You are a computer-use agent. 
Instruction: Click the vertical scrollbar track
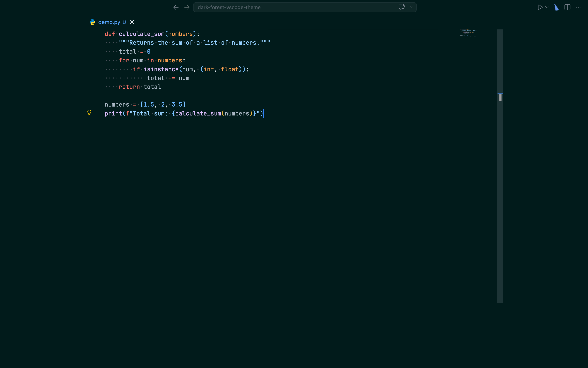tap(500, 166)
